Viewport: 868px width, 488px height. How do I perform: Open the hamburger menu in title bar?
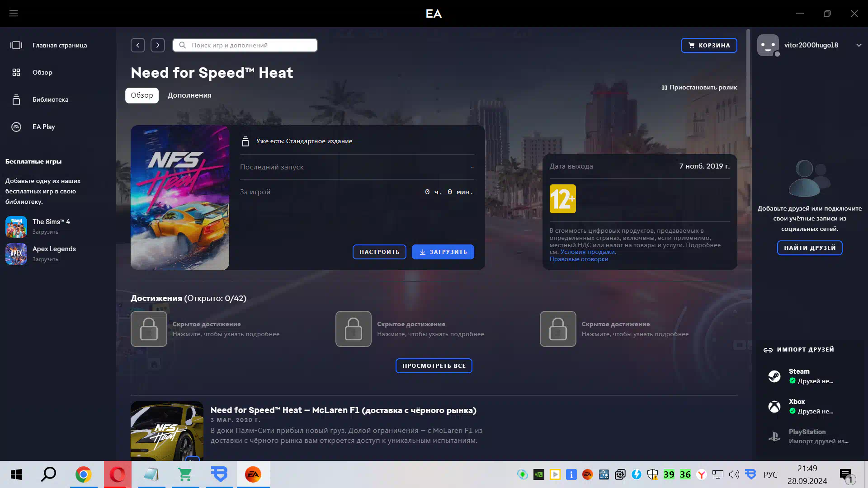14,14
